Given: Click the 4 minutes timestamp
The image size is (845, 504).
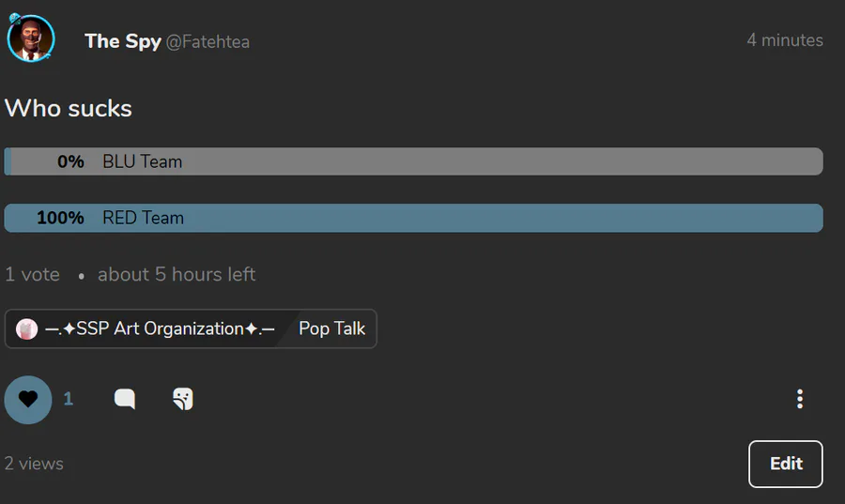Looking at the screenshot, I should click(785, 40).
